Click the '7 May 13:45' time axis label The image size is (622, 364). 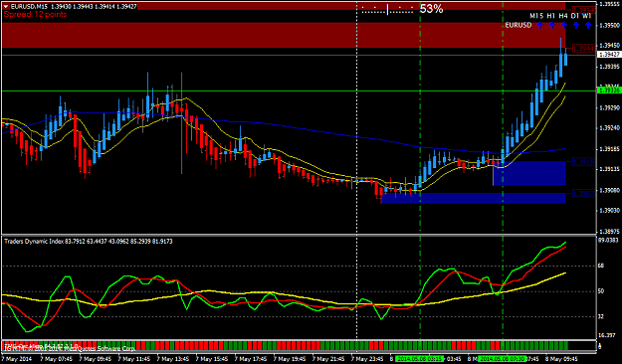(173, 359)
